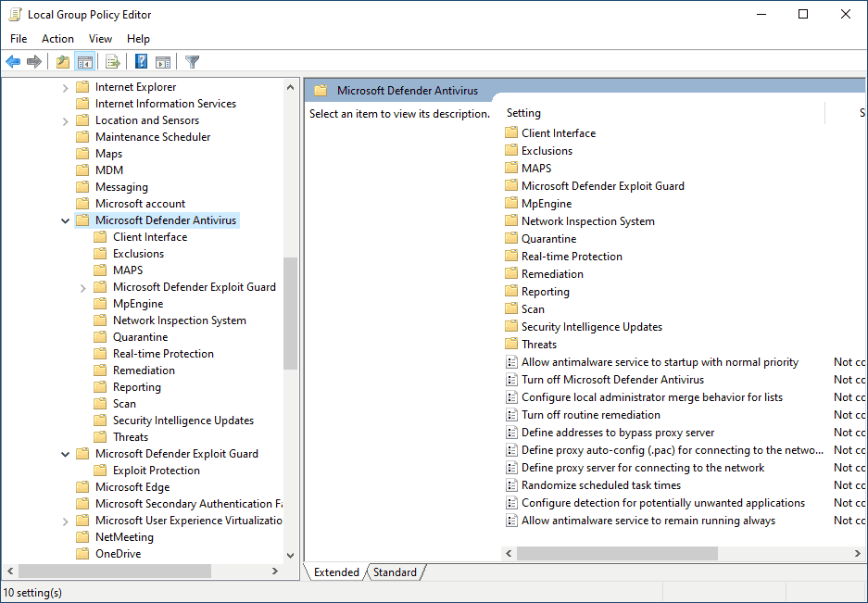
Task: Click the settings list scroll right arrow
Action: point(858,553)
